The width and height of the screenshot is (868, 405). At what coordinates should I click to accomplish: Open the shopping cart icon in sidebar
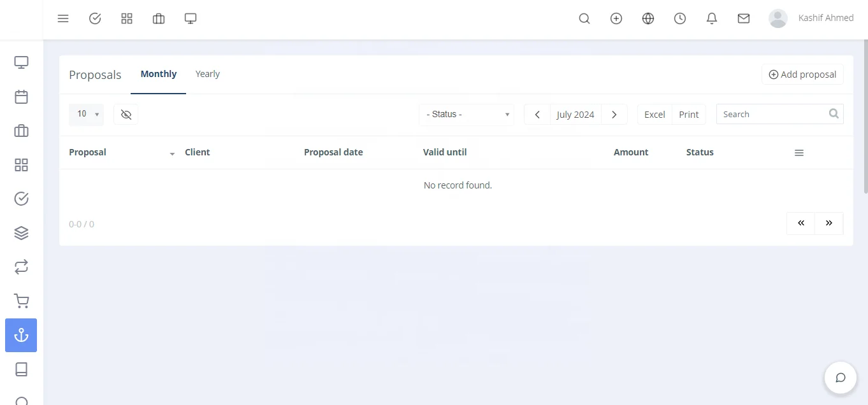pos(21,301)
